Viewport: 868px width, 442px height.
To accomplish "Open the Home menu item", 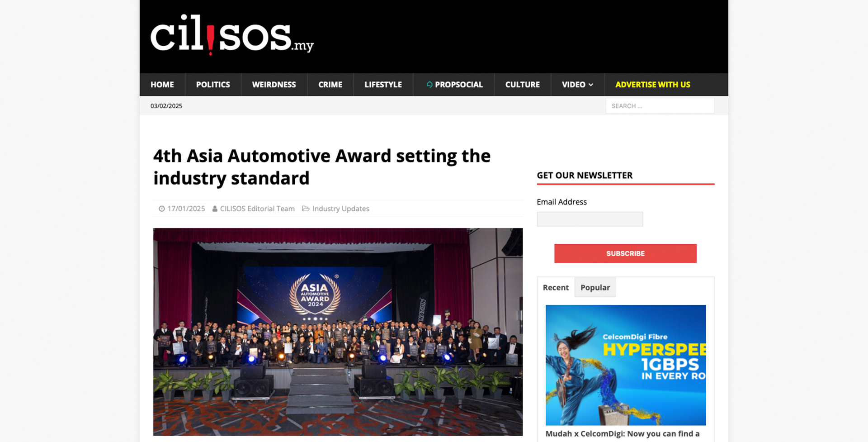I will (162, 85).
